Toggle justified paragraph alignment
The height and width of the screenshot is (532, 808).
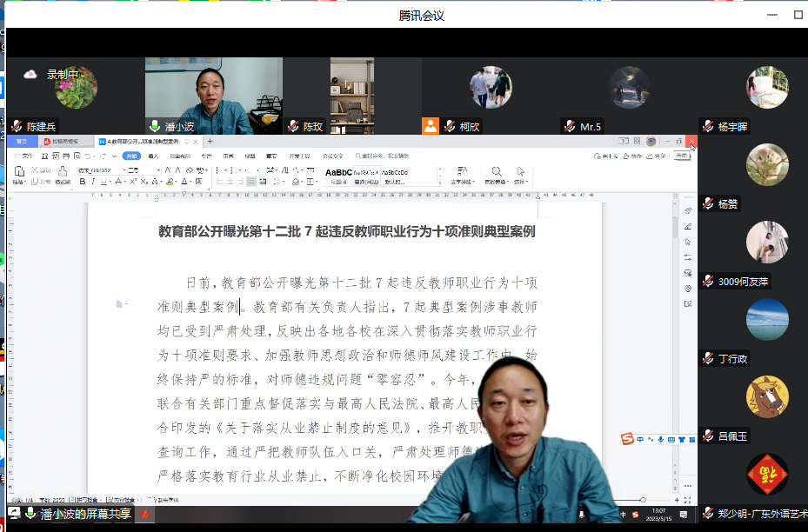point(251,182)
